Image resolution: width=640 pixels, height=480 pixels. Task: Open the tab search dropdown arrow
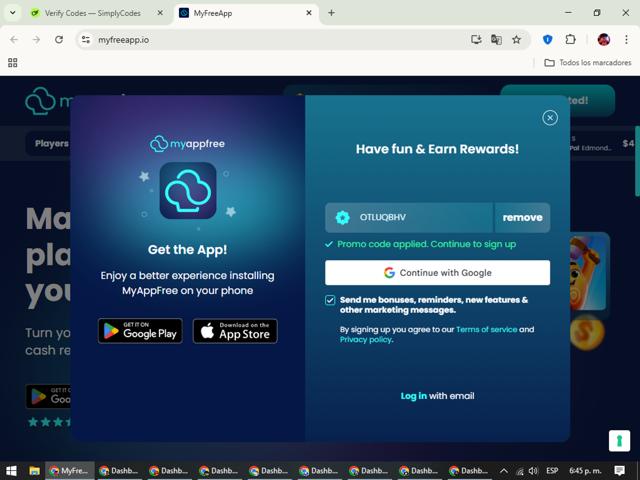click(13, 13)
